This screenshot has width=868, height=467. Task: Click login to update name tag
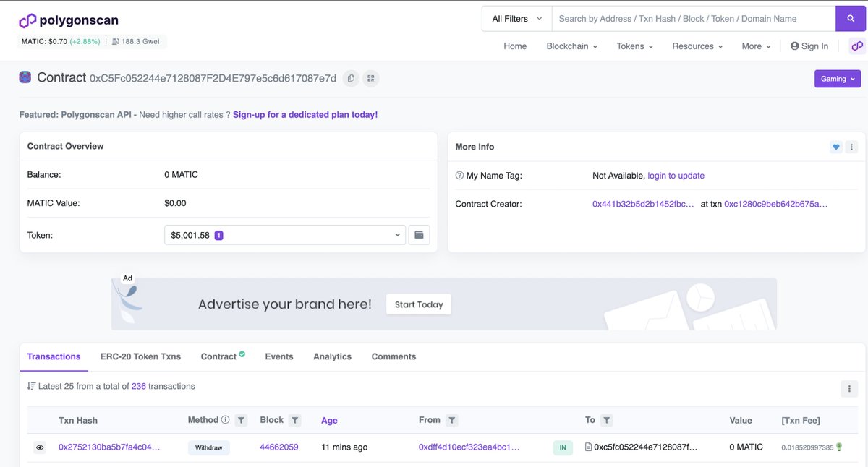coord(676,176)
